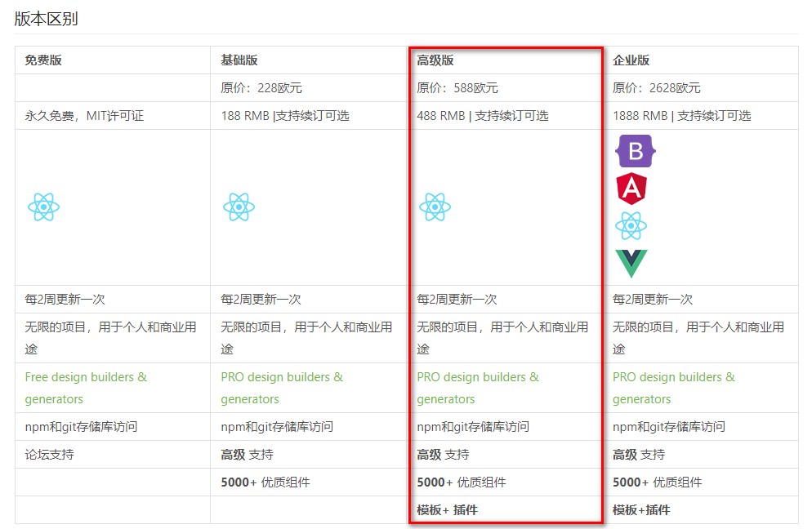812x529 pixels.
Task: Click 模板+插件 in 企业版 column
Action: (x=641, y=510)
